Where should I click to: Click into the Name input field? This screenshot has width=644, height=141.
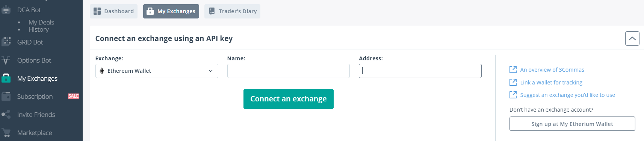point(289,71)
